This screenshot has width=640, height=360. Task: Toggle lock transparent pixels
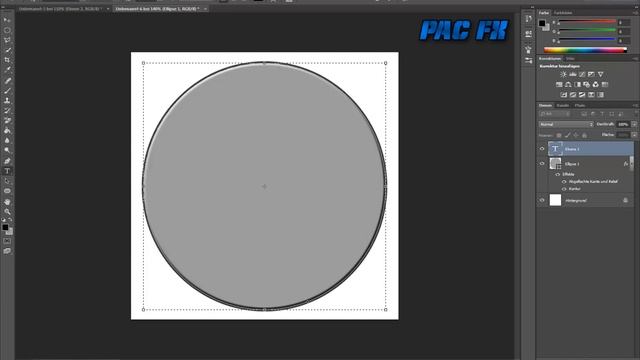pos(559,135)
